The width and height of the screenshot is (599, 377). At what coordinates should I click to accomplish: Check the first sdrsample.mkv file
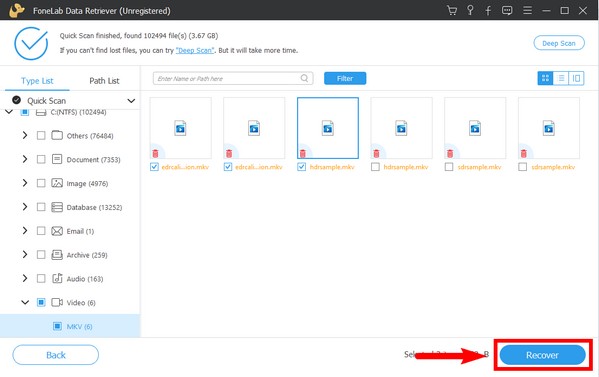[449, 167]
